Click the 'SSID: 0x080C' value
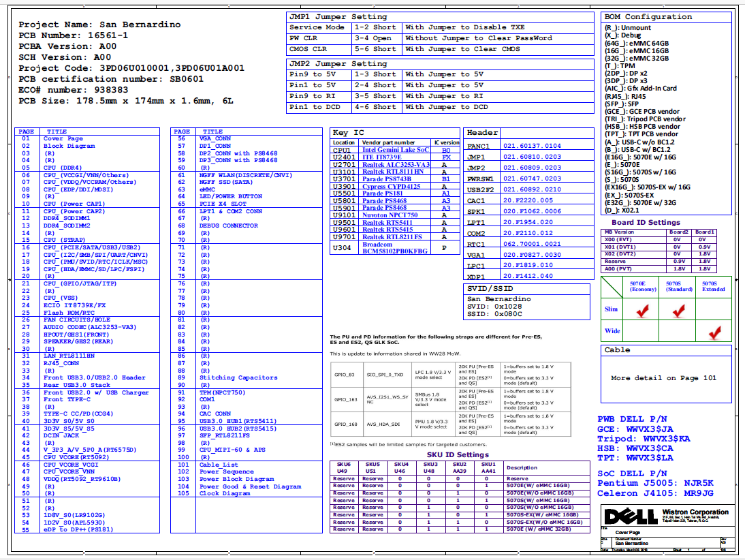Screen dimensions: 745x560 pos(494,314)
